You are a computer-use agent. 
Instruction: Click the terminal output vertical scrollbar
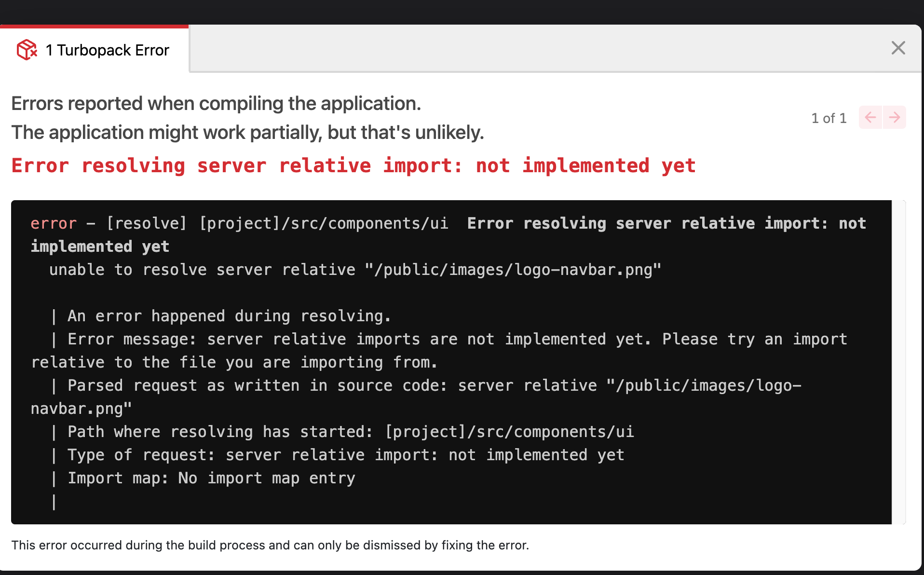tap(899, 362)
